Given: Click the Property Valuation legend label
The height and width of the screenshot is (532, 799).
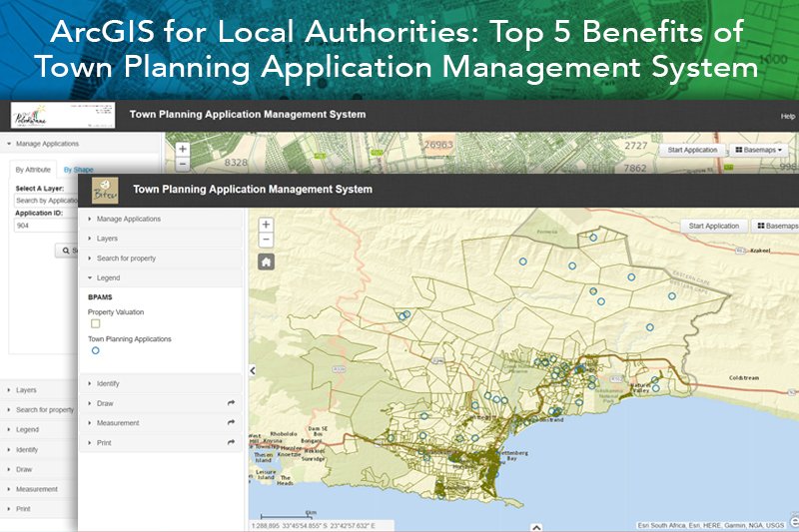Looking at the screenshot, I should coord(116,312).
